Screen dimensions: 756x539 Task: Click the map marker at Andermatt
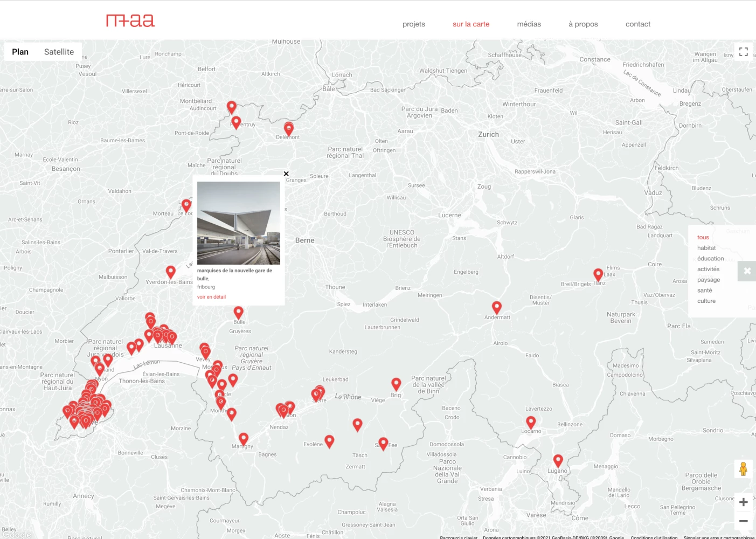click(x=497, y=307)
